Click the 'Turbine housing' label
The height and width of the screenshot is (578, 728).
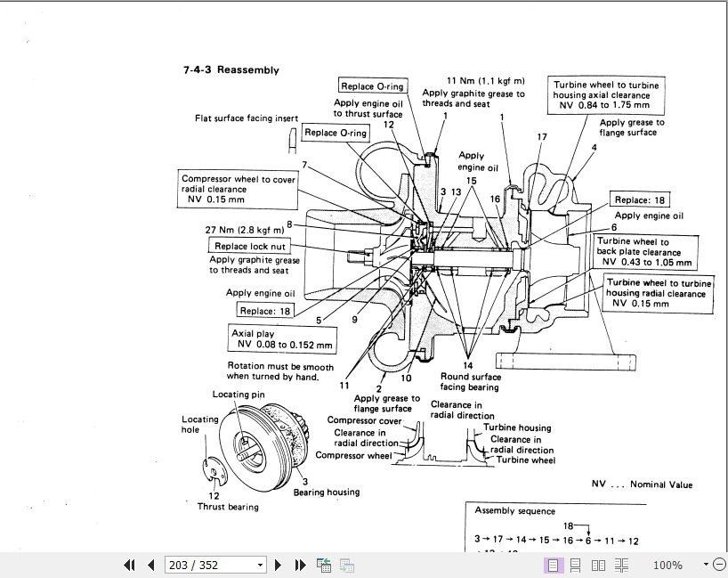(517, 427)
